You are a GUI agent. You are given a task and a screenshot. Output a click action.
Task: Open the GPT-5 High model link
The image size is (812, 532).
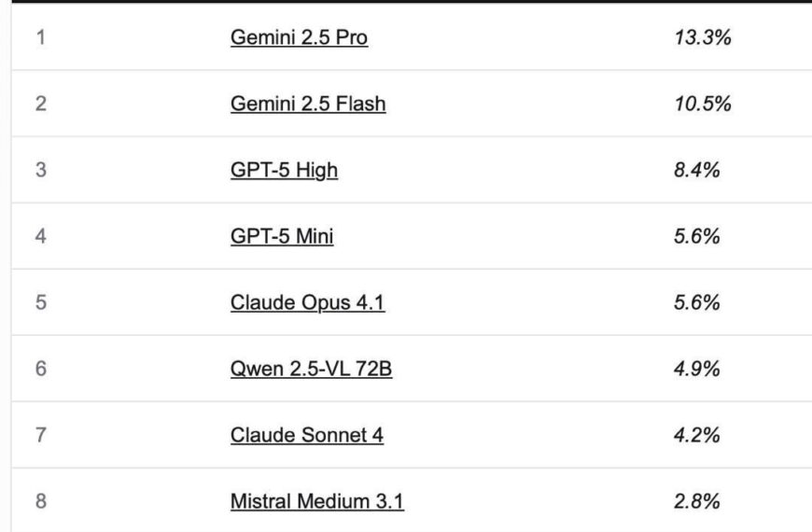(284, 171)
